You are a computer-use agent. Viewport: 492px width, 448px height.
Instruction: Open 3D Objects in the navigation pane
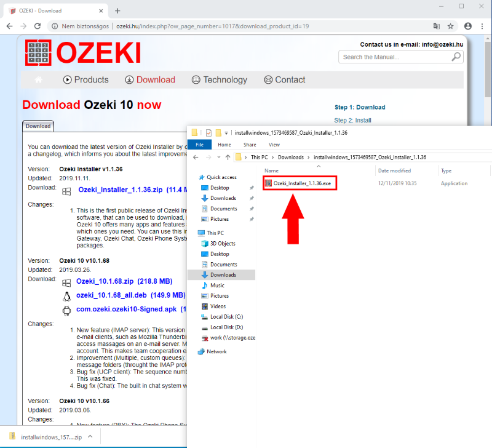tap(223, 243)
